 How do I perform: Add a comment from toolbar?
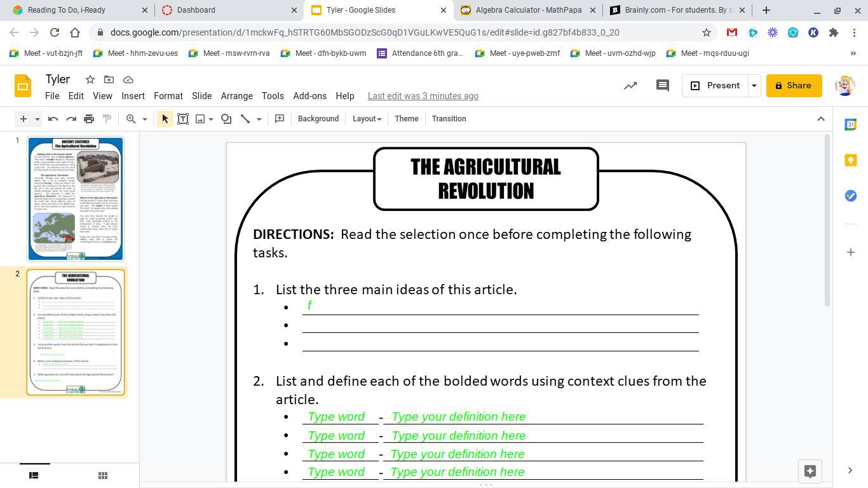pyautogui.click(x=280, y=119)
